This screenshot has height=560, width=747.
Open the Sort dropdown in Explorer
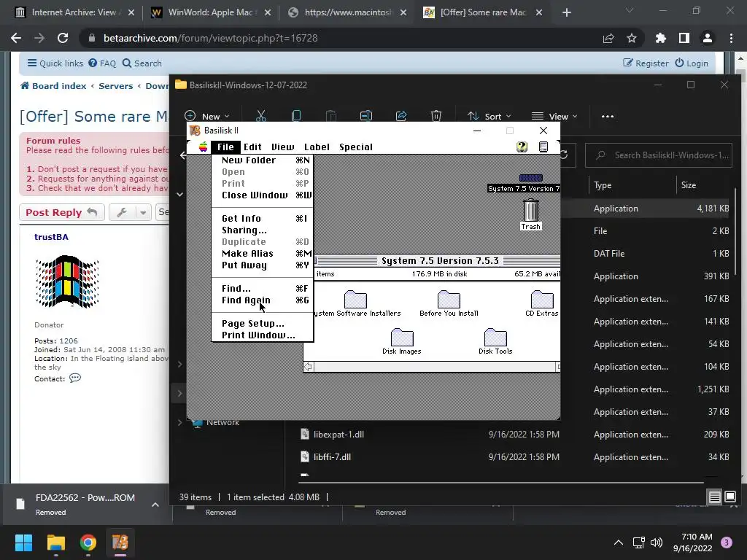[x=489, y=116]
